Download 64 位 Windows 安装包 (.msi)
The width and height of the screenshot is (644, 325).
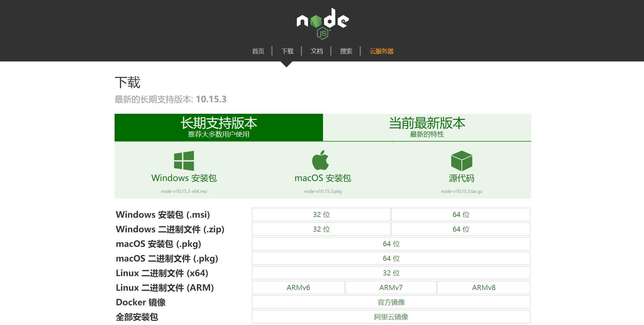(461, 215)
